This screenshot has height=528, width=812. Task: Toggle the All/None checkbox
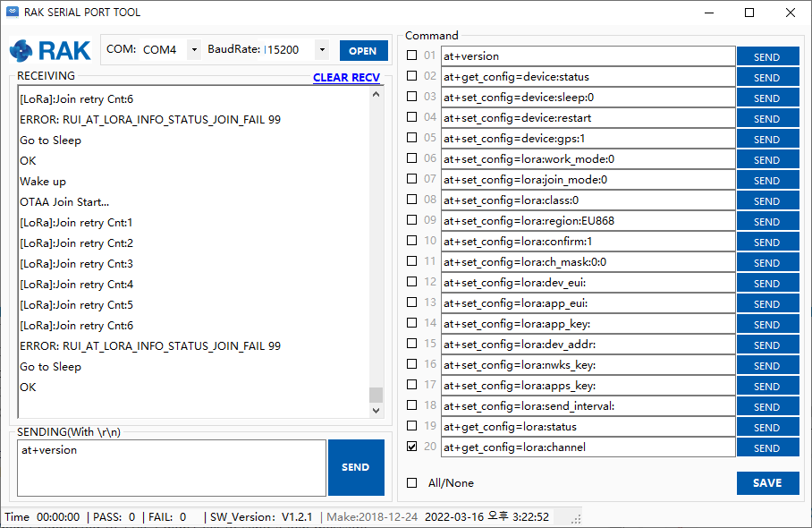tap(411, 483)
